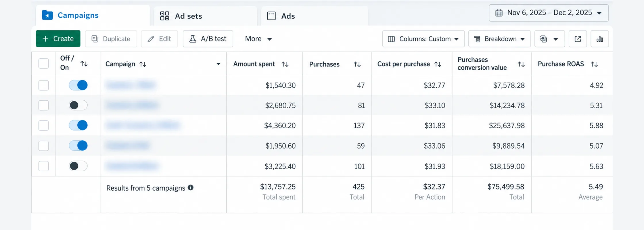
Task: Click the green Create button
Action: (58, 39)
